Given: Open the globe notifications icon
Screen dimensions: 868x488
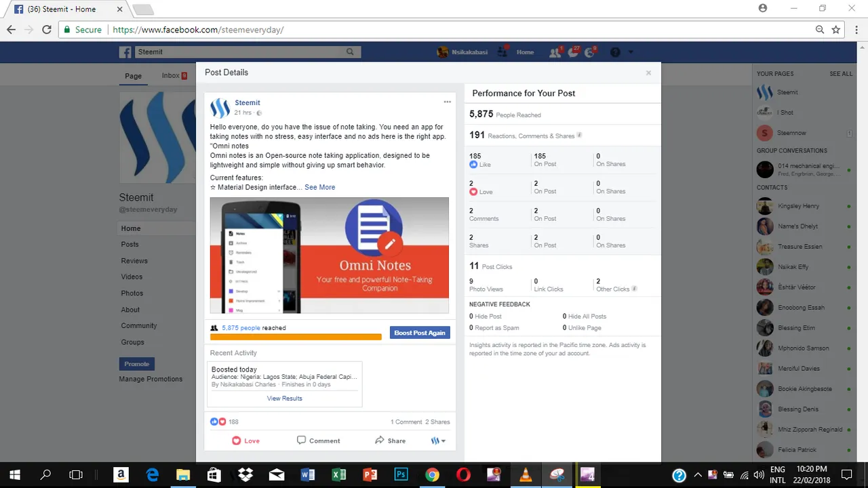Looking at the screenshot, I should tap(590, 52).
